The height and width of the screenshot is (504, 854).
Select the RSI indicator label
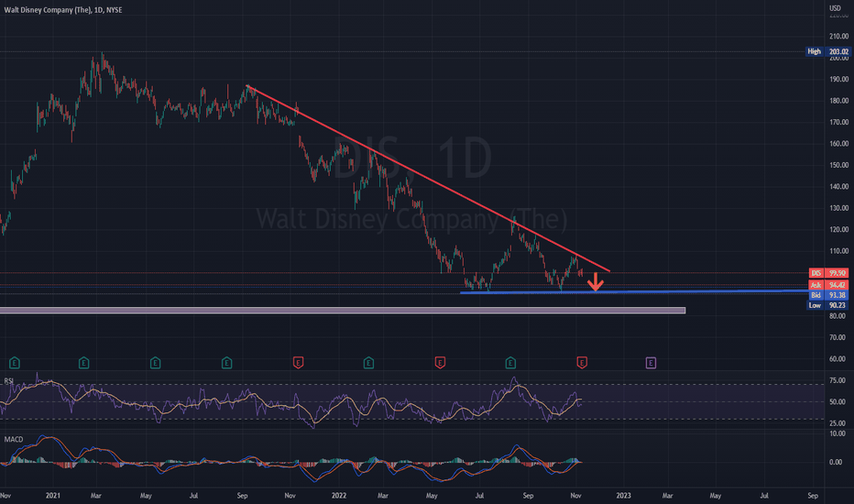9,381
